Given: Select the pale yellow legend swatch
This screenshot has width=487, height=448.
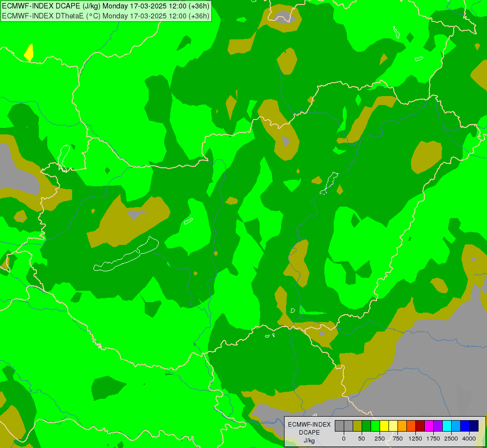Looking at the screenshot, I should pos(393,426).
